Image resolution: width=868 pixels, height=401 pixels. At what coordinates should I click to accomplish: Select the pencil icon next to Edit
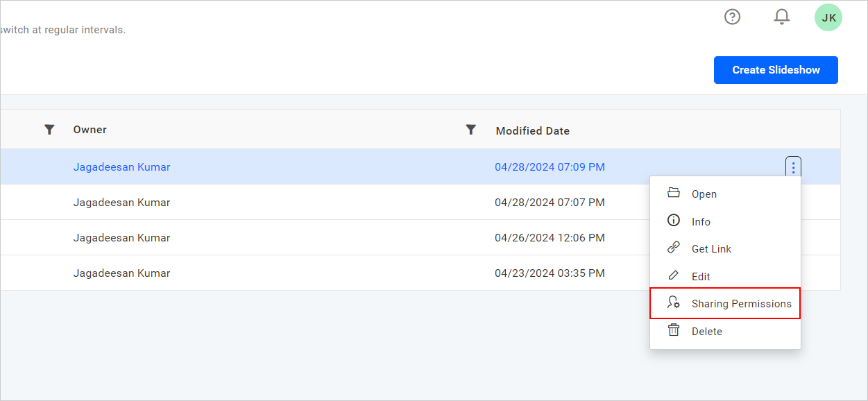pos(673,275)
